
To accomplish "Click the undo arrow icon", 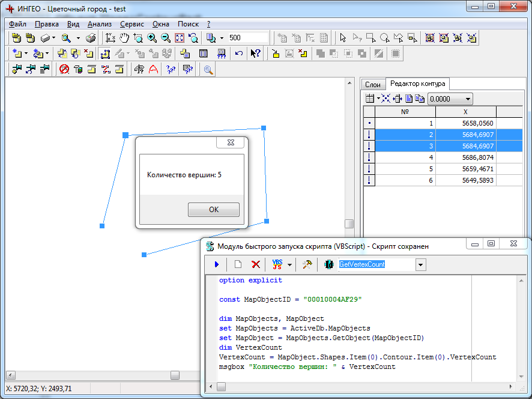I will click(x=239, y=53).
